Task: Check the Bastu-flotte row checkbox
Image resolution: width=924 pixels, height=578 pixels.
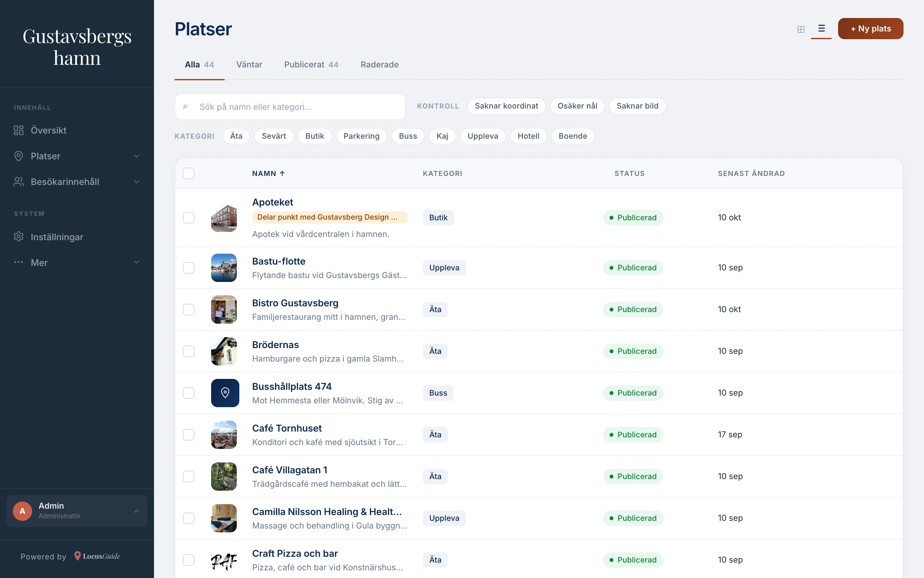Action: coord(189,267)
